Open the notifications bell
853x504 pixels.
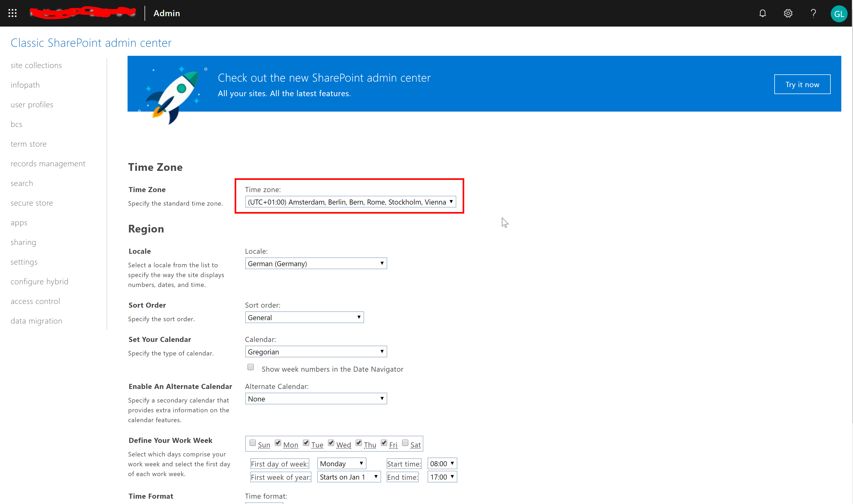tap(762, 13)
